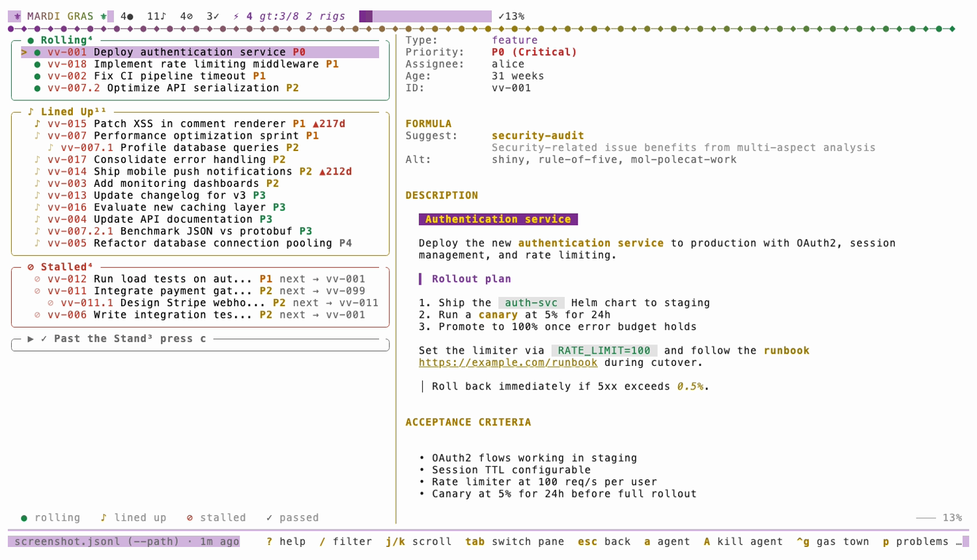This screenshot has height=560, width=977.
Task: Click the note icon next to vv-007.1
Action: (50, 148)
